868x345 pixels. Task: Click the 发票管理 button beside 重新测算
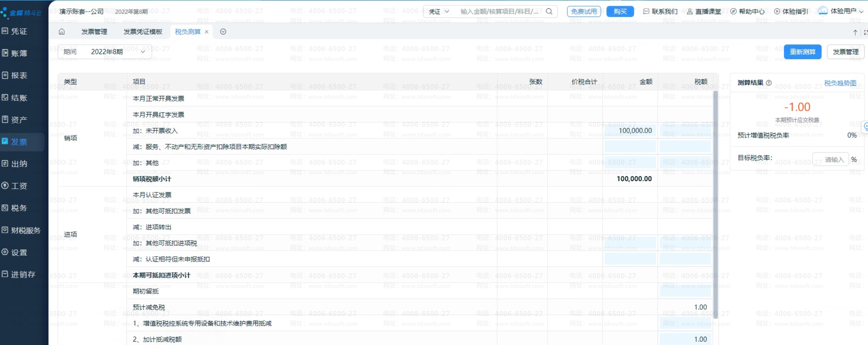tap(846, 52)
